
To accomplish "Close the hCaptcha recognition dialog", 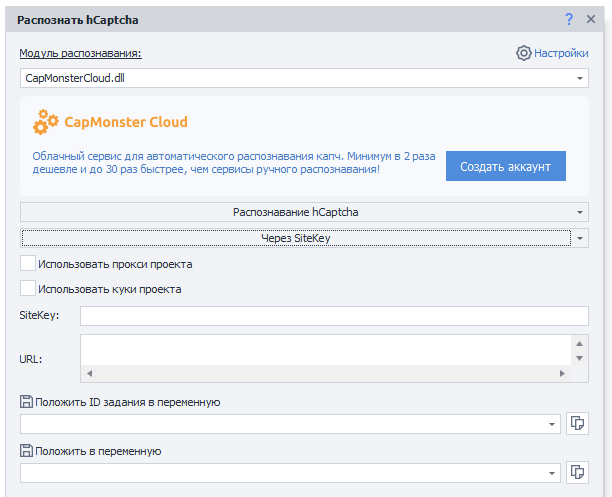I will (x=591, y=19).
